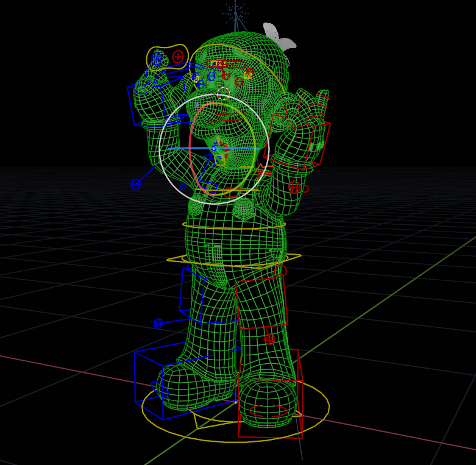
Task: Select the yellow hip ring control
Action: coord(234,261)
